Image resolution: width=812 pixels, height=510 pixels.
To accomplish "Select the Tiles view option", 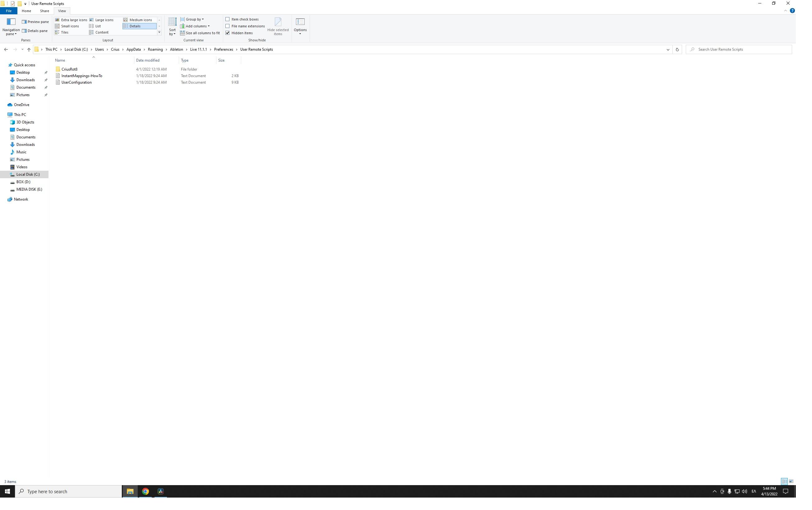I will pyautogui.click(x=65, y=32).
